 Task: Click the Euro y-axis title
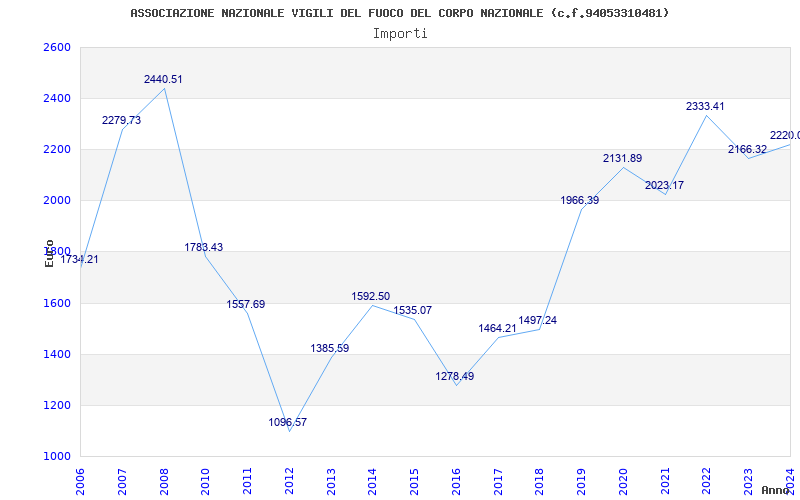pos(49,254)
